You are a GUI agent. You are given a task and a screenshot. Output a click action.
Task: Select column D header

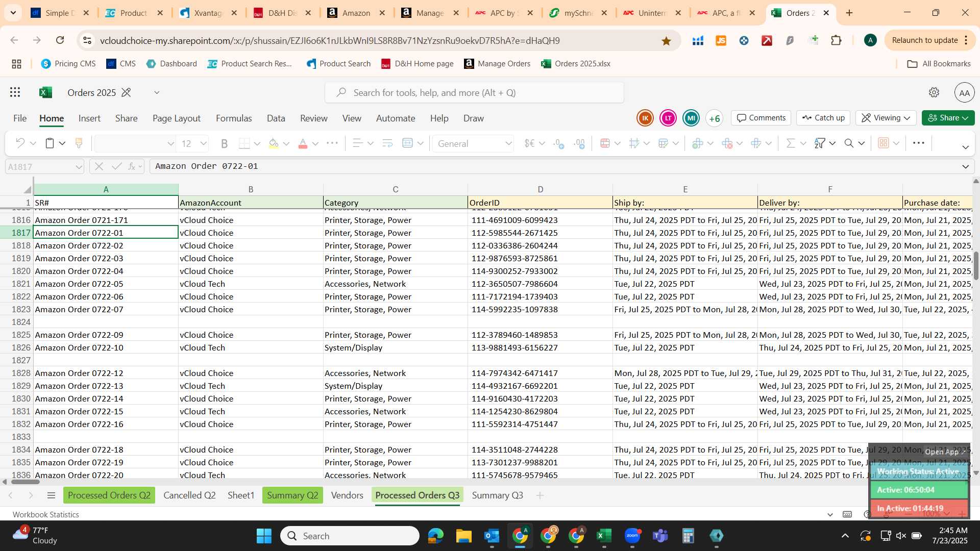point(540,189)
